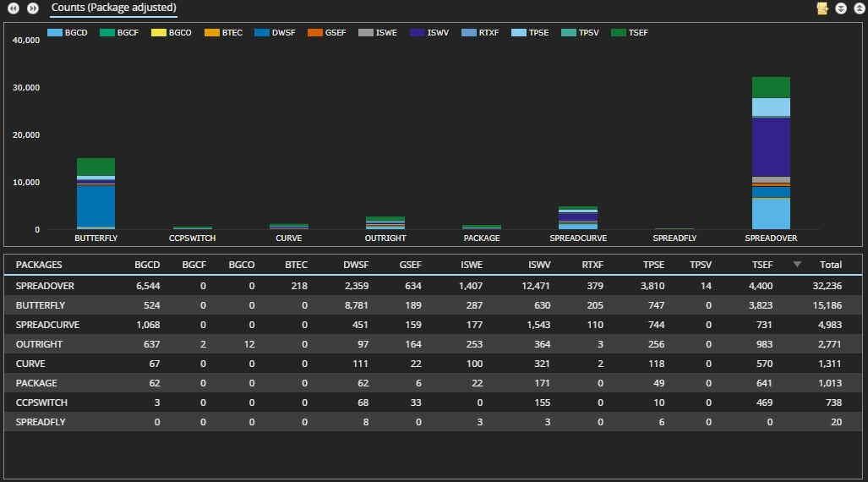Sort table by ISWV column header
Viewport: 868px width, 482px height.
coord(539,265)
